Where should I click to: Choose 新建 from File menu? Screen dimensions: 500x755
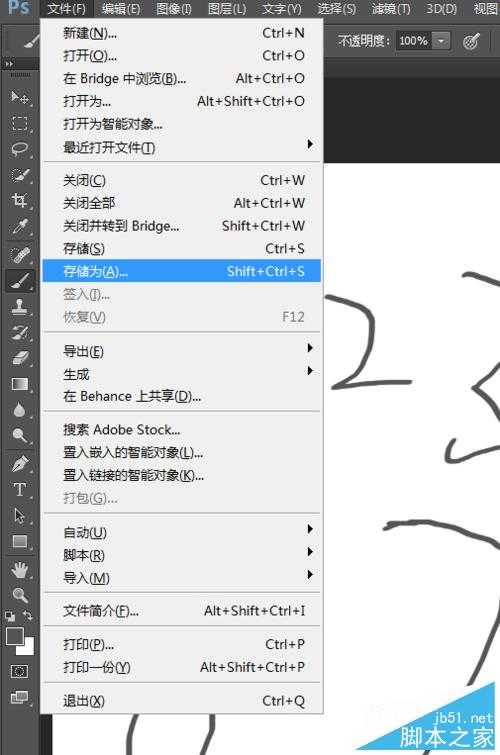pos(182,33)
